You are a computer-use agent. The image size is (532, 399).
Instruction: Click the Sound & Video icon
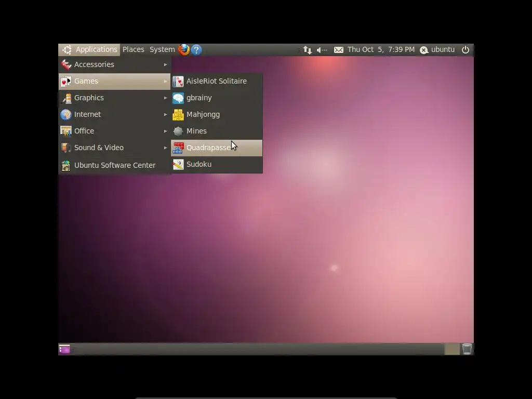coord(66,148)
